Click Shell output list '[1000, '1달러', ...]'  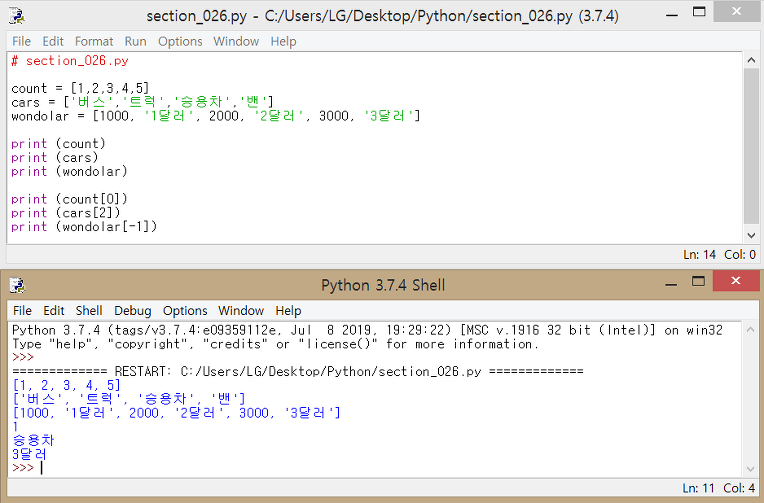tap(176, 413)
